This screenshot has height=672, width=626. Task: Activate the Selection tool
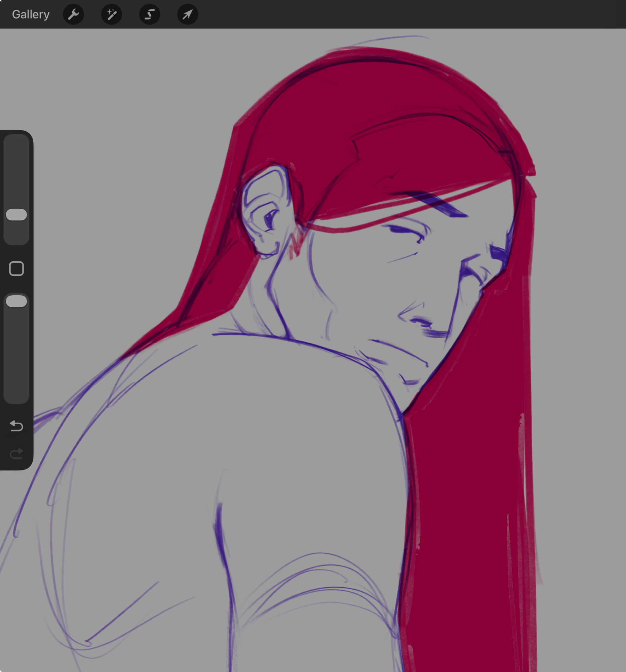[150, 14]
